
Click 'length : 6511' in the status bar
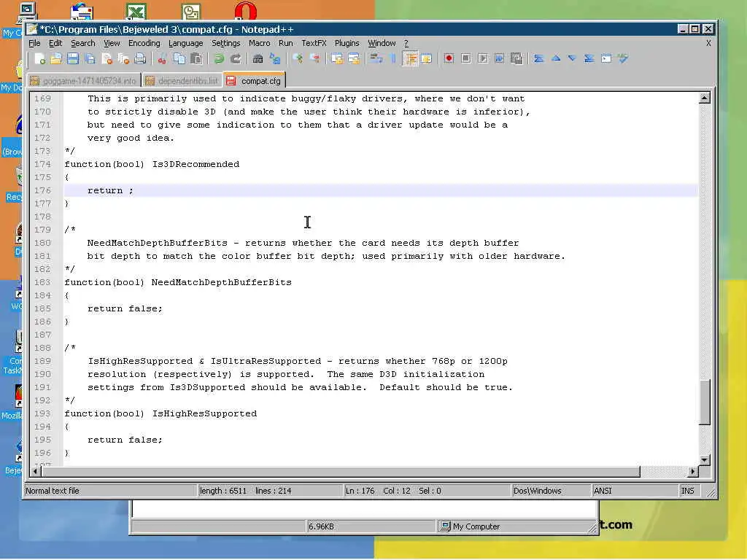[223, 491]
